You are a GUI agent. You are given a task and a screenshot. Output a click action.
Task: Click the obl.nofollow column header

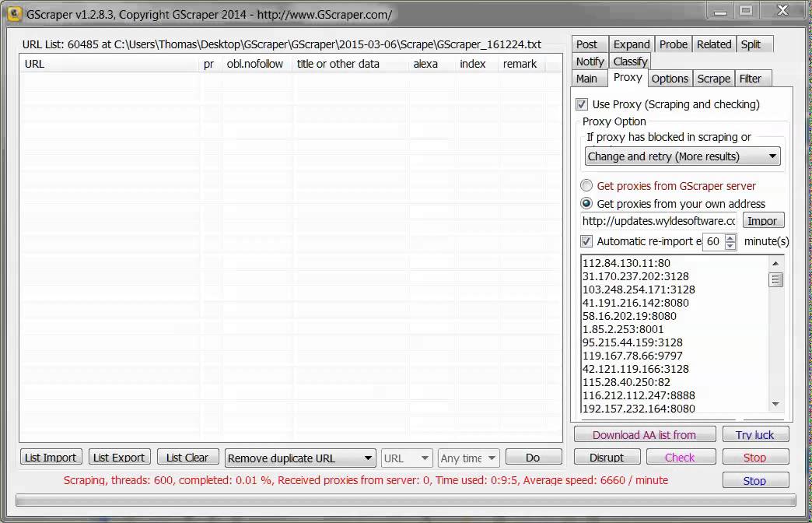pyautogui.click(x=257, y=64)
